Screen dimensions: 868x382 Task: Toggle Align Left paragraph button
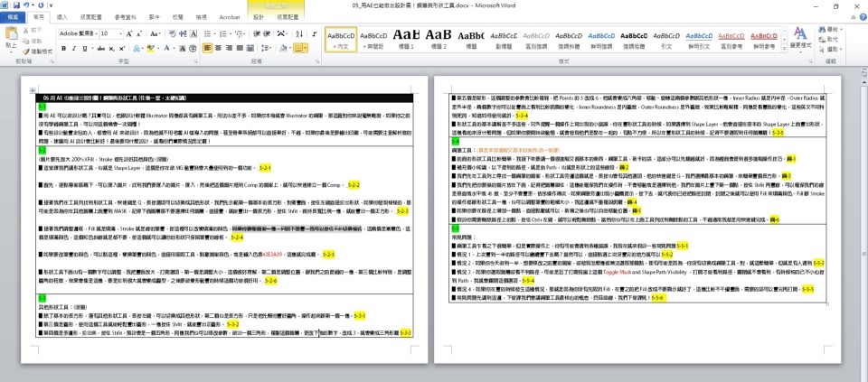pyautogui.click(x=207, y=48)
